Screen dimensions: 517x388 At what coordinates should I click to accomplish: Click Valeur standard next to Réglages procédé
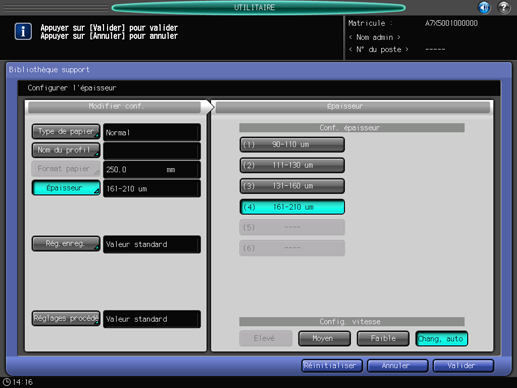coord(152,319)
